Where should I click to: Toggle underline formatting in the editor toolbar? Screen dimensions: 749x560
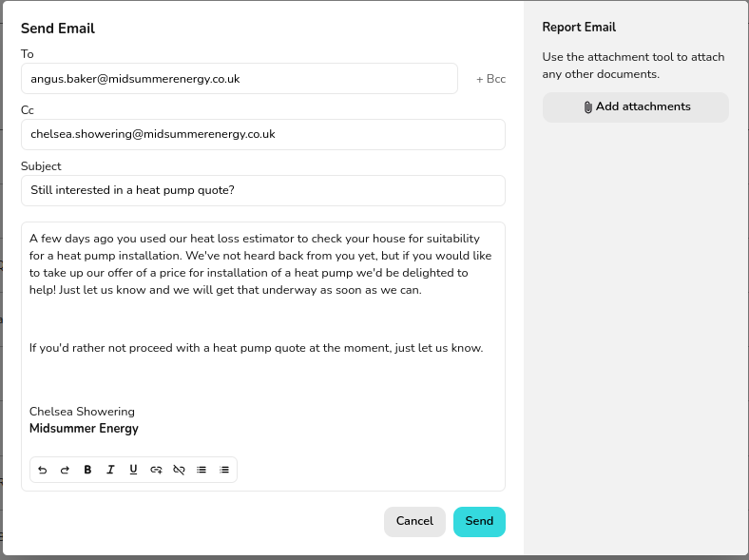[x=133, y=470]
